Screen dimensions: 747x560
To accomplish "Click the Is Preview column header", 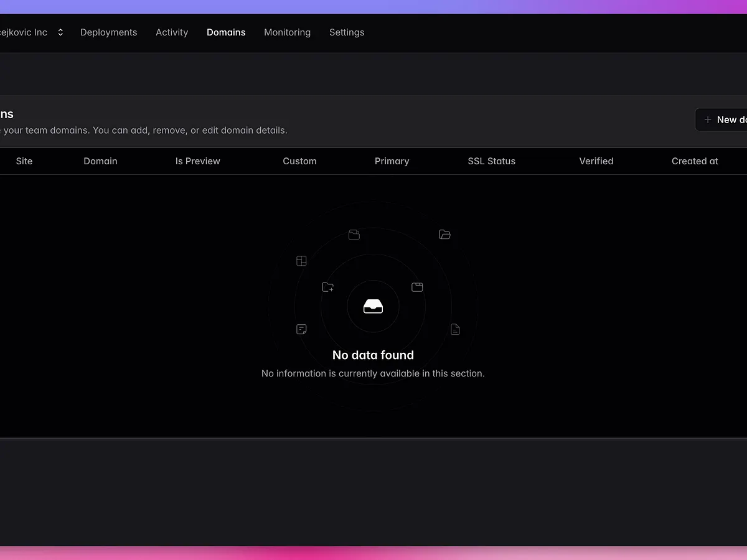I will 197,161.
